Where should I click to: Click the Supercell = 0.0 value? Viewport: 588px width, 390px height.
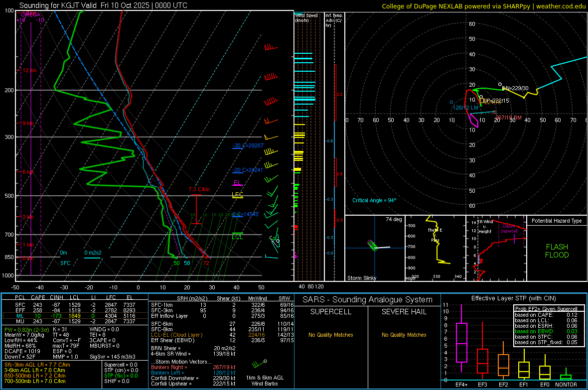click(121, 365)
